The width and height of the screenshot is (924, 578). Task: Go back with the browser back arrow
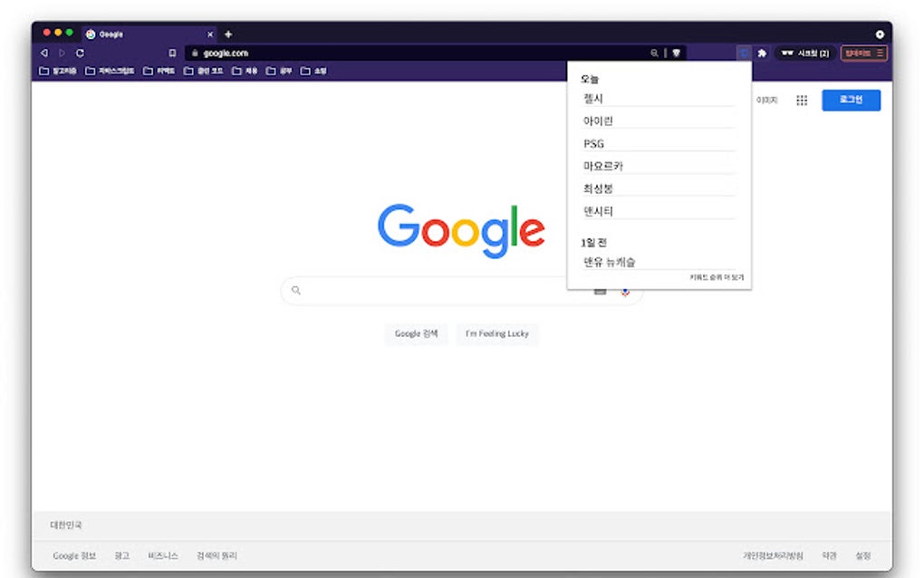coord(44,53)
